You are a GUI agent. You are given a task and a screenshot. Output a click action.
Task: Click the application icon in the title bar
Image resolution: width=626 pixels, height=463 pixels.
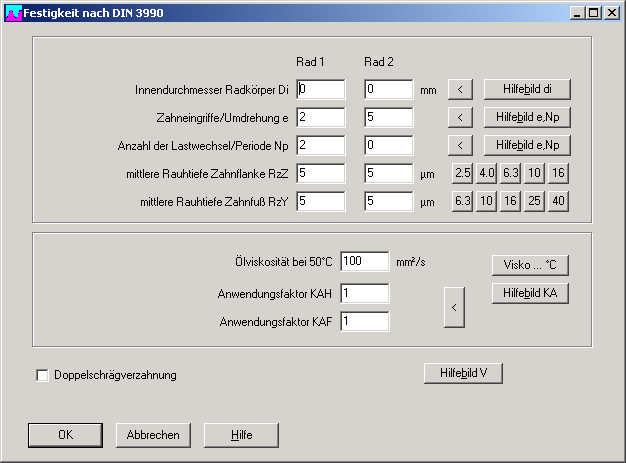pos(13,12)
